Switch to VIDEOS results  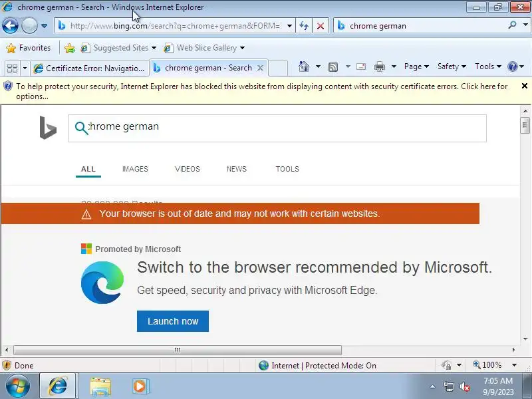point(188,169)
